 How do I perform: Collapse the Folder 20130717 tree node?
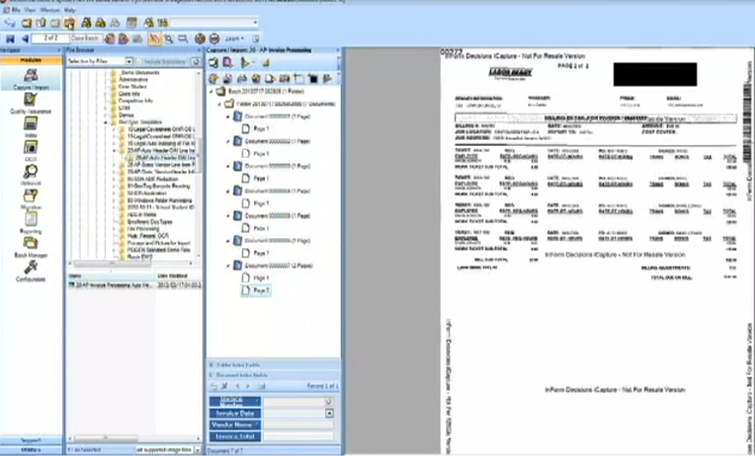(220, 104)
